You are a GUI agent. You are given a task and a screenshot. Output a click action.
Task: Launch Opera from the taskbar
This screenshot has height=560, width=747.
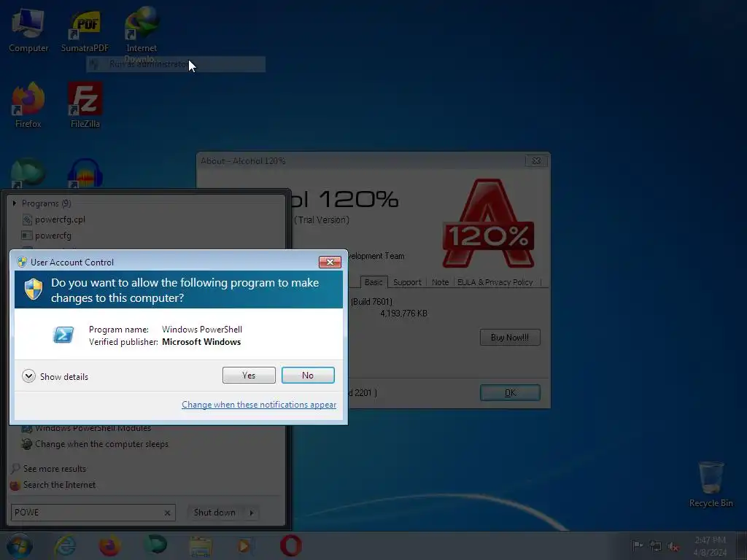click(290, 545)
